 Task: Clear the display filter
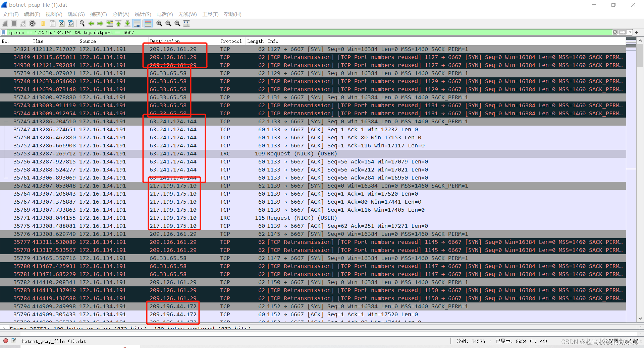[615, 32]
